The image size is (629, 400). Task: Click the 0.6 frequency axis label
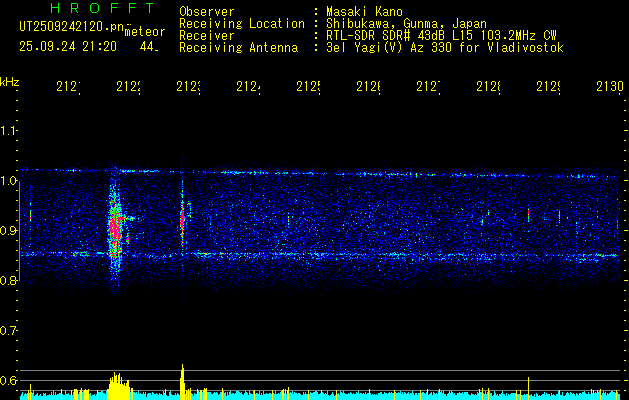8,380
